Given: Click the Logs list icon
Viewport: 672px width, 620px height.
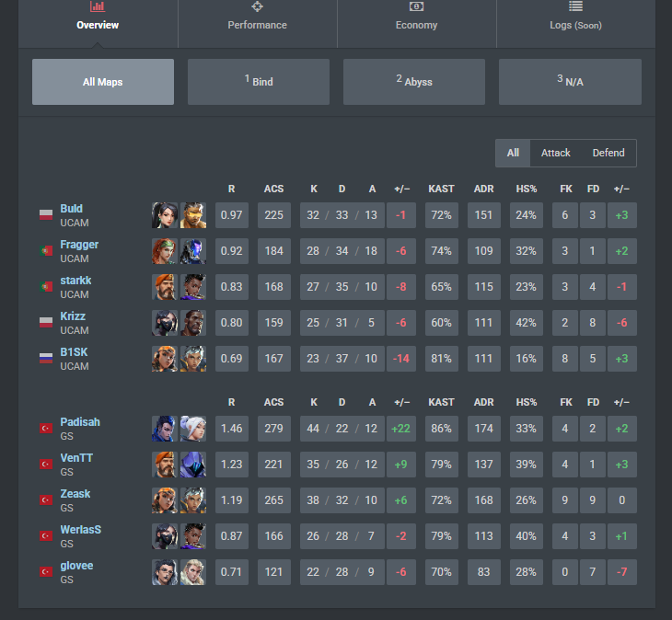Looking at the screenshot, I should point(575,6).
